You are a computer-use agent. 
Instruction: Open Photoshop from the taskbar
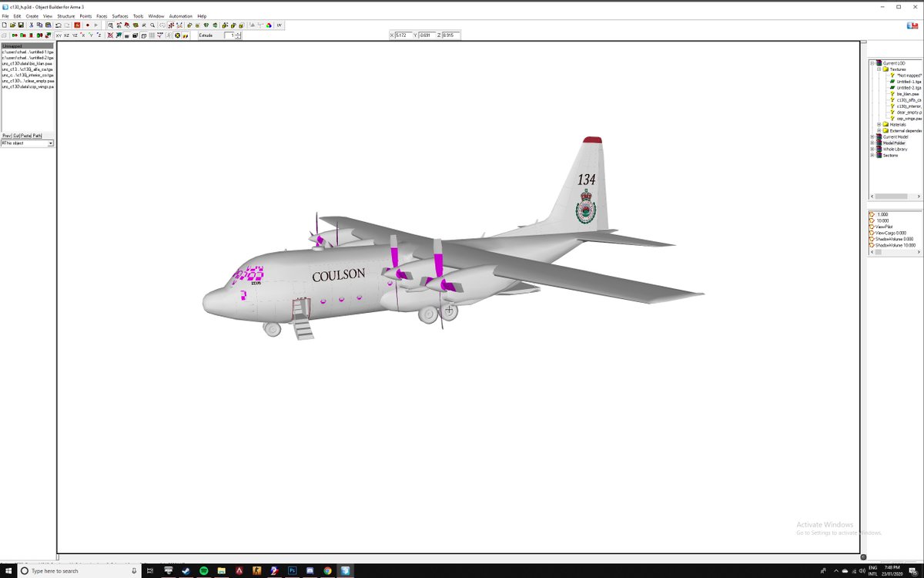coord(293,571)
